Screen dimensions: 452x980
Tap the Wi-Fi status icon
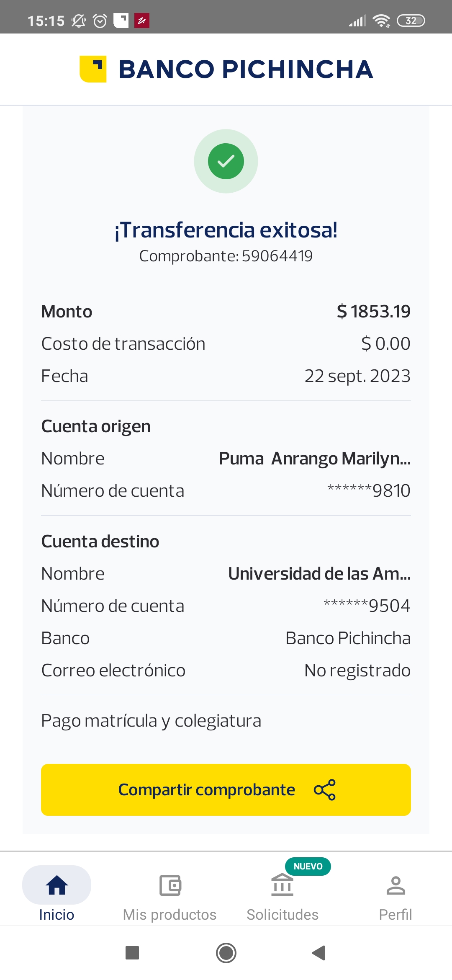pyautogui.click(x=381, y=21)
